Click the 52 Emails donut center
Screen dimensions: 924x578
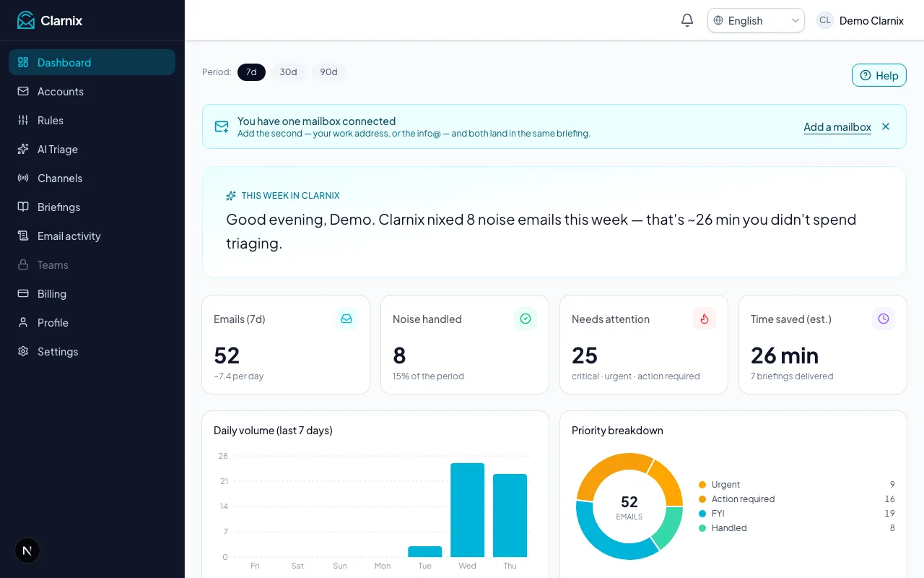coord(629,506)
